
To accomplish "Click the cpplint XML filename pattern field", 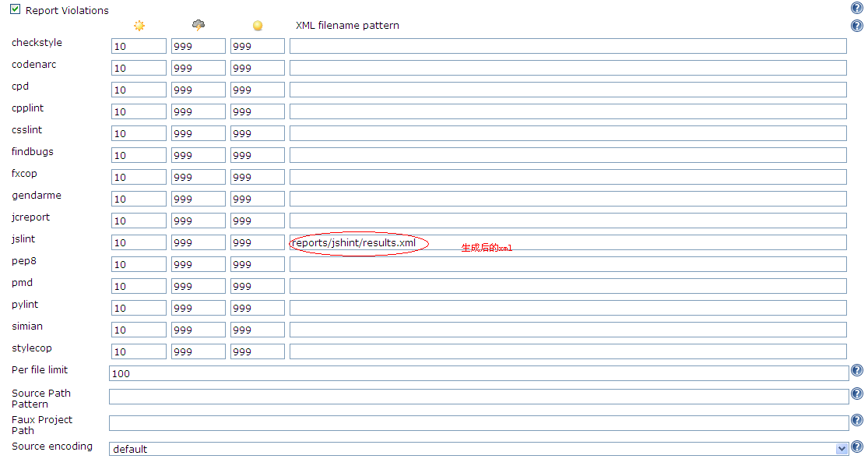I will [568, 111].
